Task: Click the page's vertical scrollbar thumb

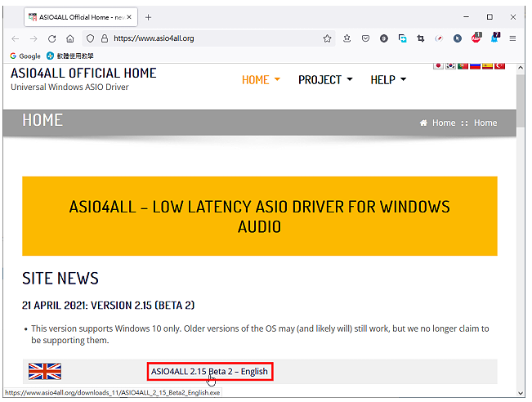Action: coord(520,100)
